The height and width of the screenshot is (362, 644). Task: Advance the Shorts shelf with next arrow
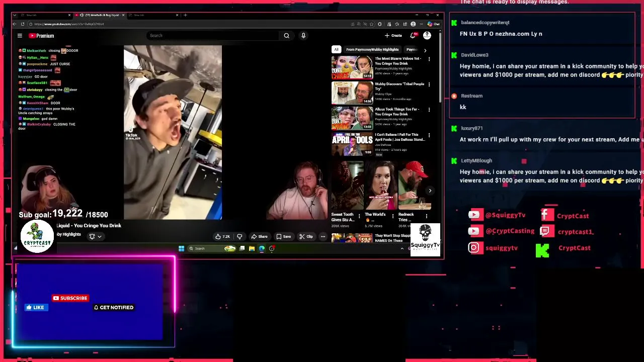click(x=430, y=191)
